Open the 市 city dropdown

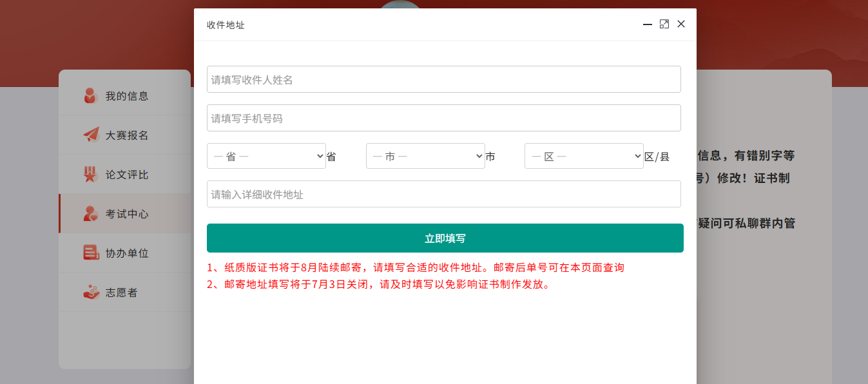425,156
